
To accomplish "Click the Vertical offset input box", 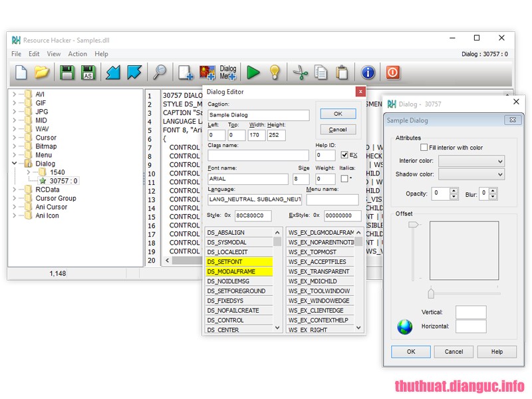I will coord(471,312).
